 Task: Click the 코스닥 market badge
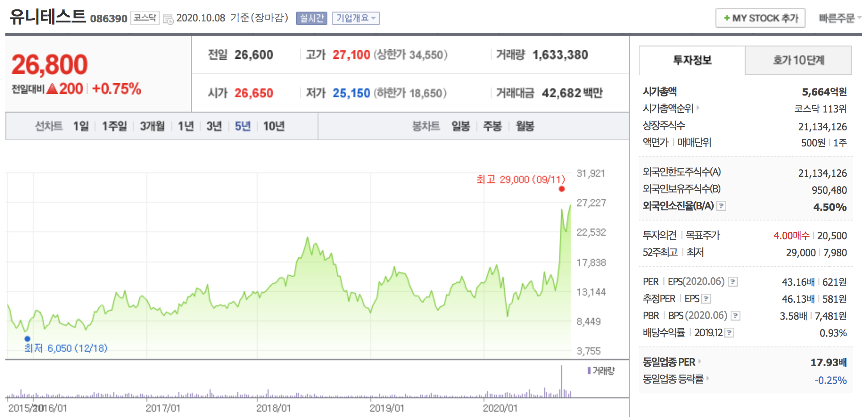tap(145, 18)
